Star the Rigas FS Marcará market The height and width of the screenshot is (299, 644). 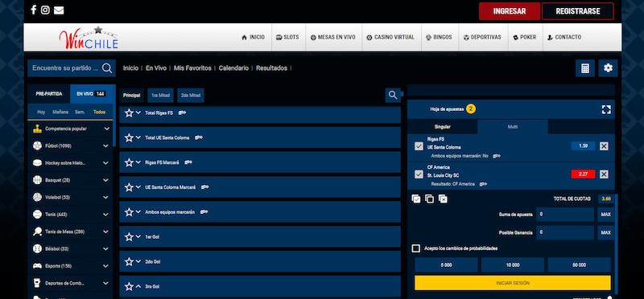click(x=129, y=162)
